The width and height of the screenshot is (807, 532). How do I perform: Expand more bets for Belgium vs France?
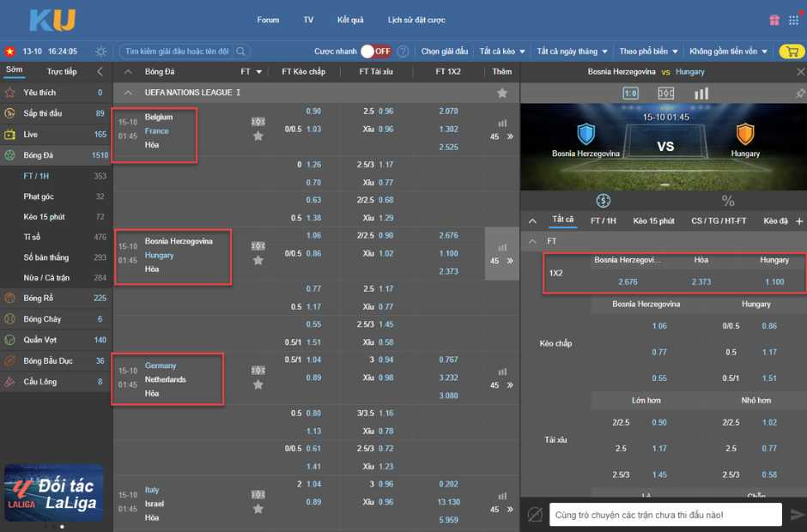click(x=509, y=136)
